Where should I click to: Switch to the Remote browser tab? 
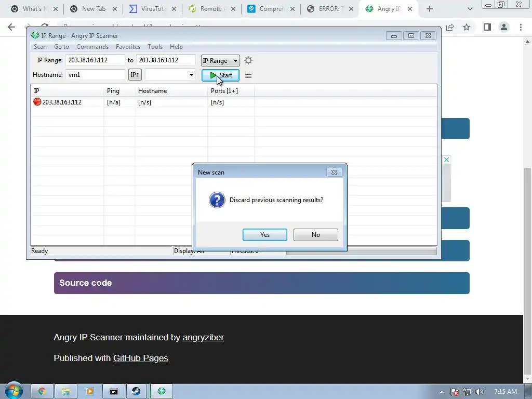coord(212,9)
